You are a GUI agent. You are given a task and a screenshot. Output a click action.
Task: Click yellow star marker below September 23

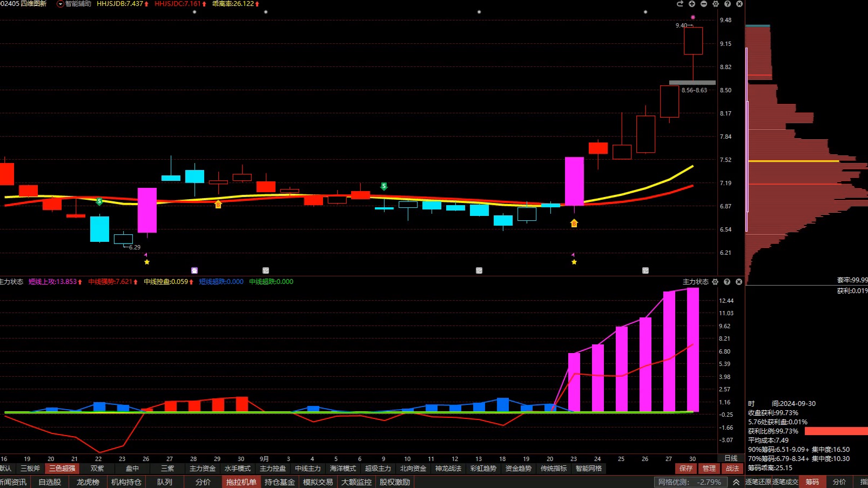(574, 262)
